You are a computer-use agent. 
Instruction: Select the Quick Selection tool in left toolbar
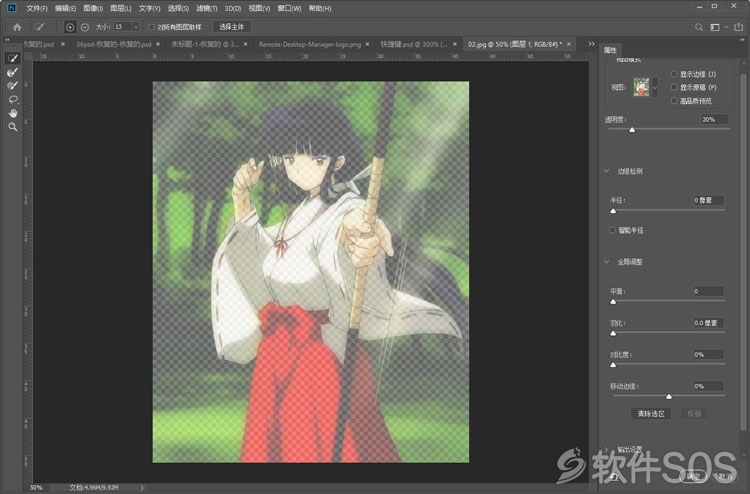click(13, 58)
